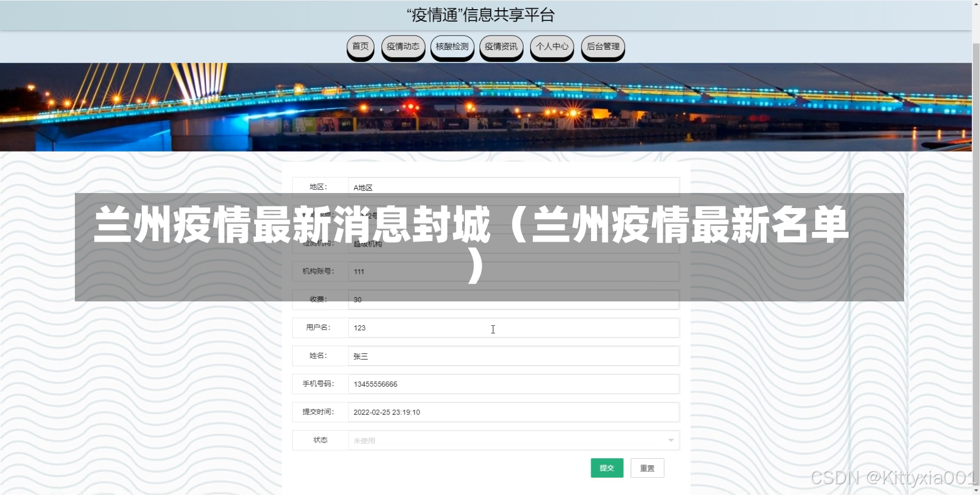Click the 手机号码 label
980x495 pixels.
tap(318, 384)
